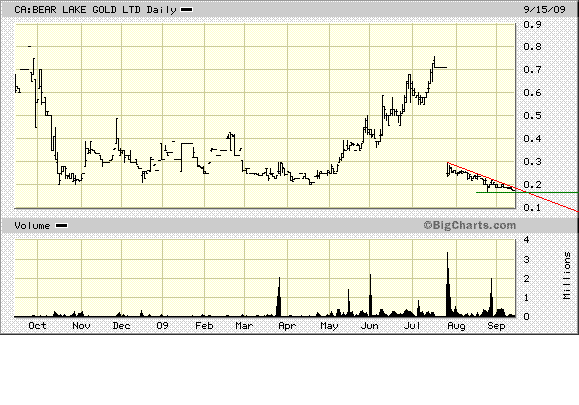
Task: Click the volume legend marker after 'Volume'
Action: click(x=62, y=226)
